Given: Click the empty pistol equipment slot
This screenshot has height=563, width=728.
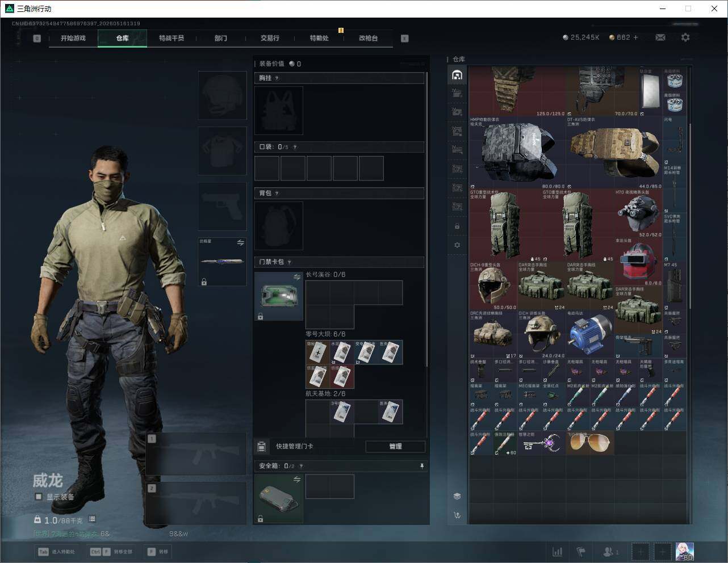Looking at the screenshot, I should 222,207.
